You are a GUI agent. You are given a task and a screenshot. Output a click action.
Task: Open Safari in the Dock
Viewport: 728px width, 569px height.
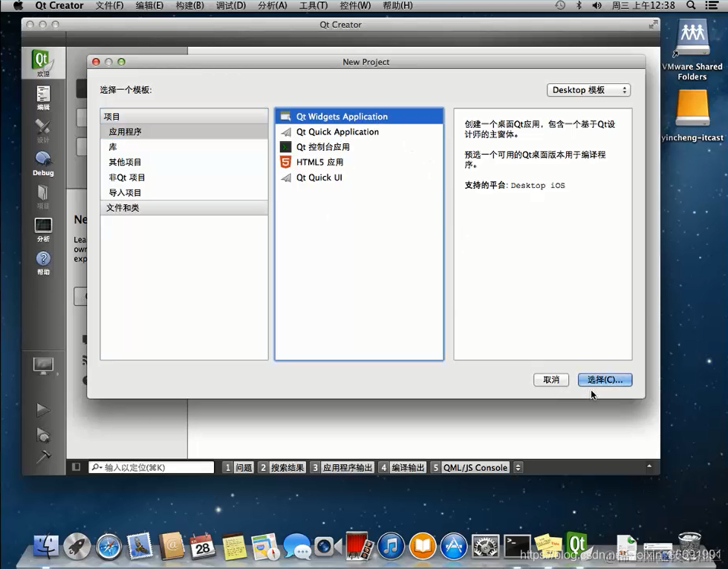point(108,547)
